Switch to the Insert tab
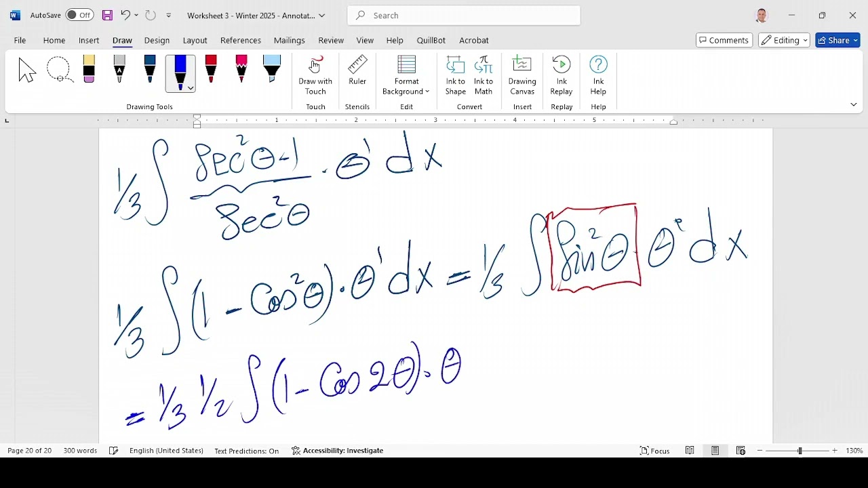The image size is (868, 488). click(89, 40)
